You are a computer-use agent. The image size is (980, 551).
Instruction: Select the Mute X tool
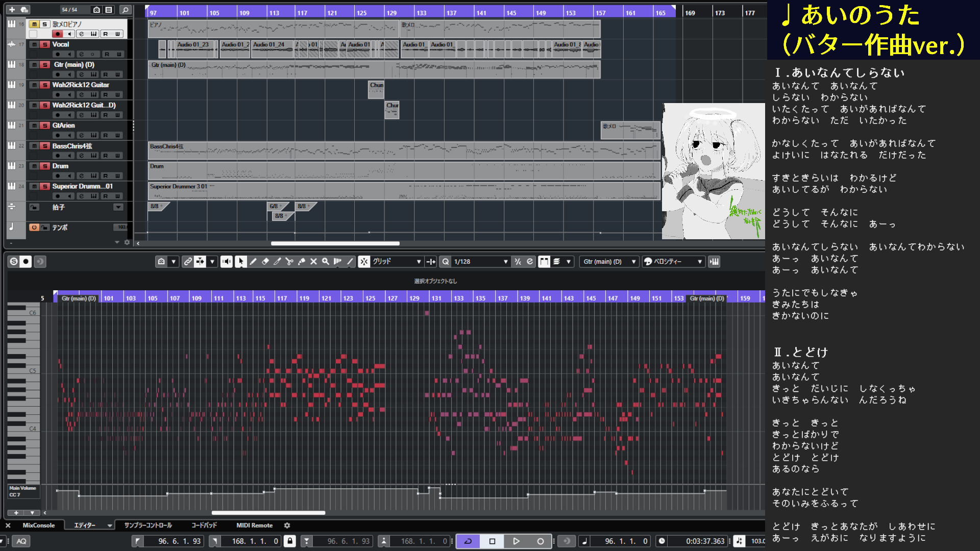pyautogui.click(x=314, y=262)
